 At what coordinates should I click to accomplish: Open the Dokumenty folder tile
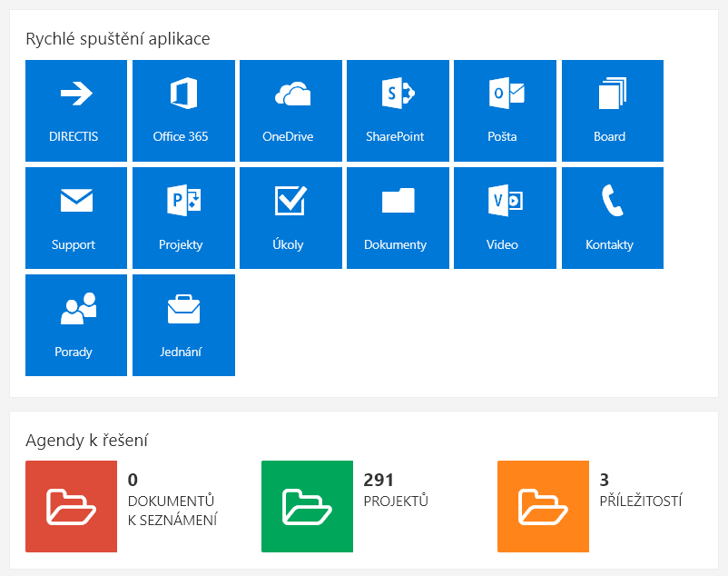[x=398, y=218]
